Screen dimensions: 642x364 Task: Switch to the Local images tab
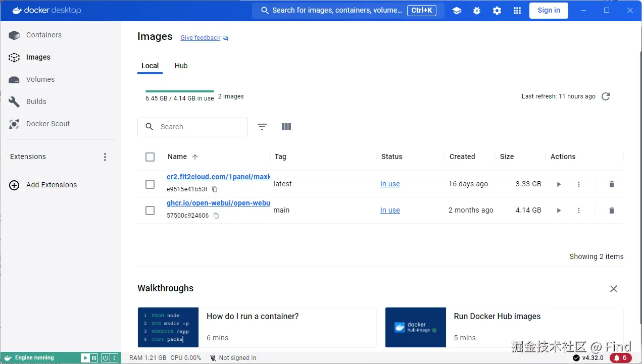coord(150,66)
